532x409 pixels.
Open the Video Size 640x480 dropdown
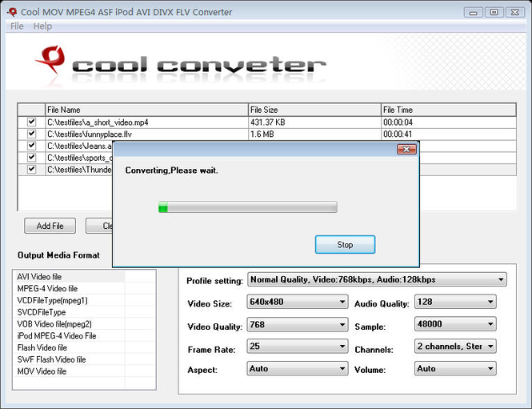[x=298, y=302]
